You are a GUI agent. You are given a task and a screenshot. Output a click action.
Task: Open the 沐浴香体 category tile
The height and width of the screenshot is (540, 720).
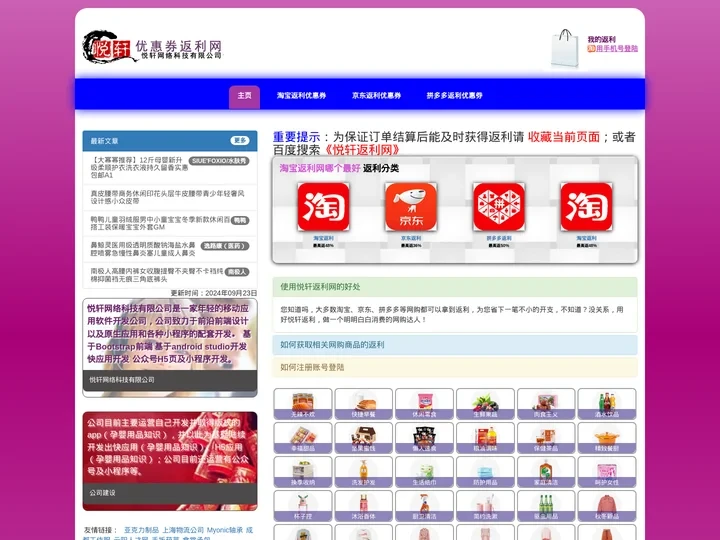364,506
